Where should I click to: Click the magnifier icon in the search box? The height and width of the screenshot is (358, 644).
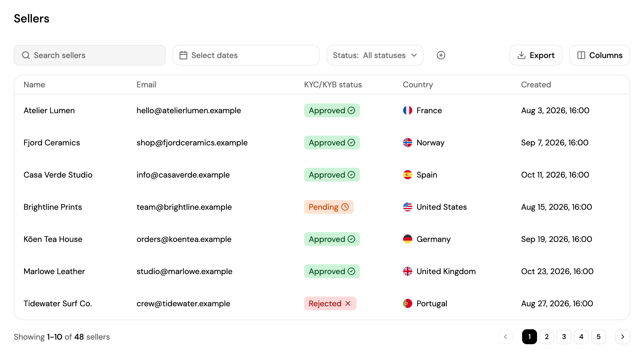pyautogui.click(x=26, y=55)
